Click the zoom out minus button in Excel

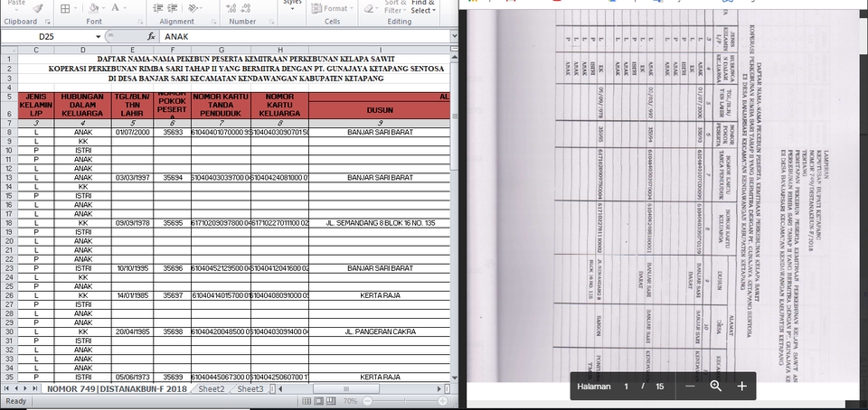[366, 401]
